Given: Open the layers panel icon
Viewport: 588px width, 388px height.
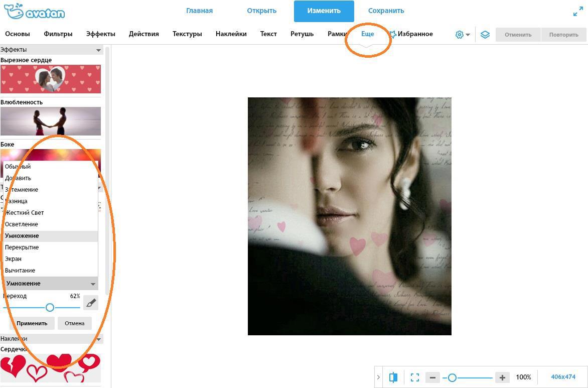Looking at the screenshot, I should point(485,35).
